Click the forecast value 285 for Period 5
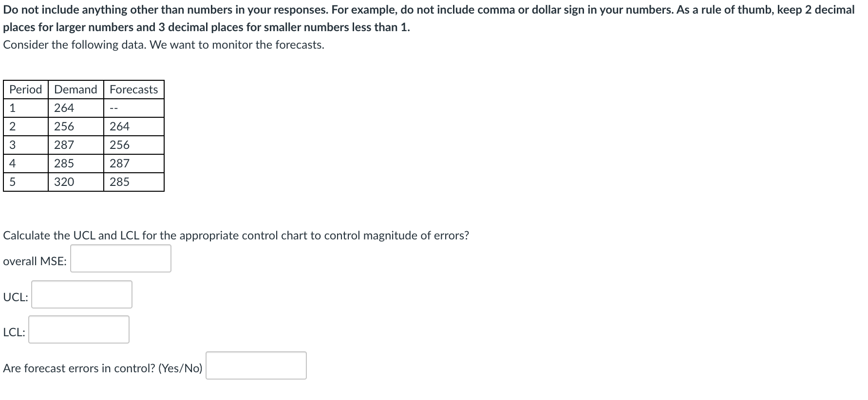This screenshot has height=400, width=868. point(119,182)
